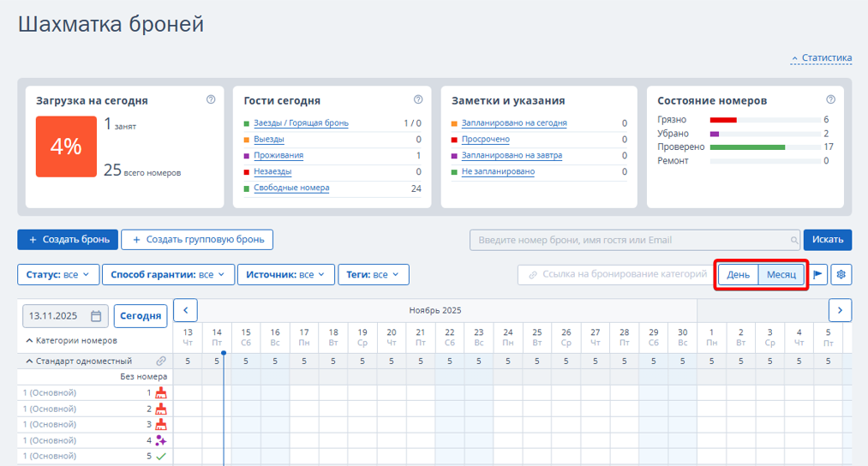The height and width of the screenshot is (466, 868).
Task: Click help icon in Гости сегодня card
Action: [418, 100]
